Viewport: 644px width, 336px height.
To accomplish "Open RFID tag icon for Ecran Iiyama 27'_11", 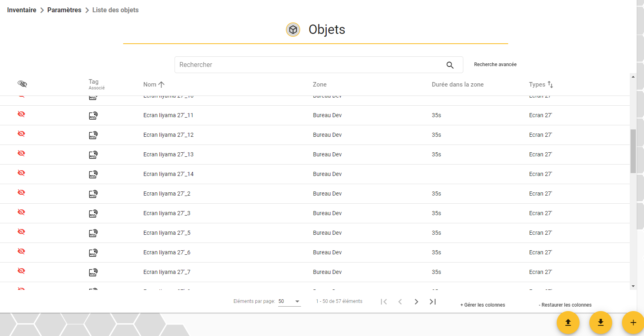I will [x=93, y=116].
